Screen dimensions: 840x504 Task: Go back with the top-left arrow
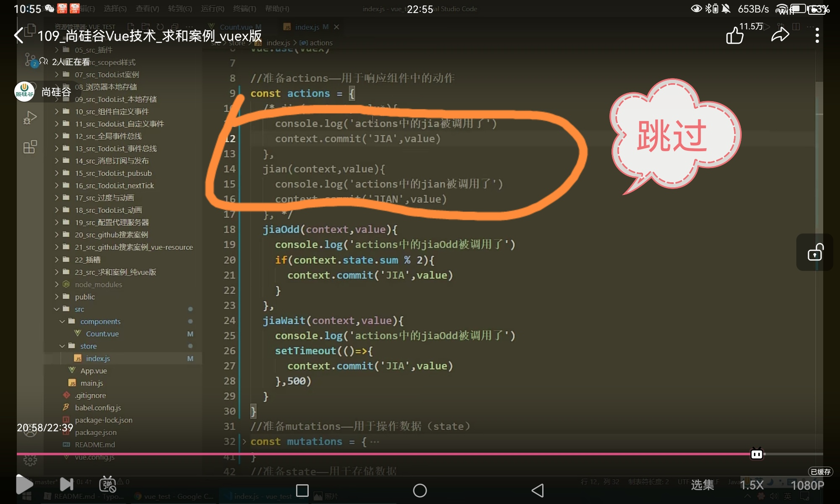[x=19, y=36]
